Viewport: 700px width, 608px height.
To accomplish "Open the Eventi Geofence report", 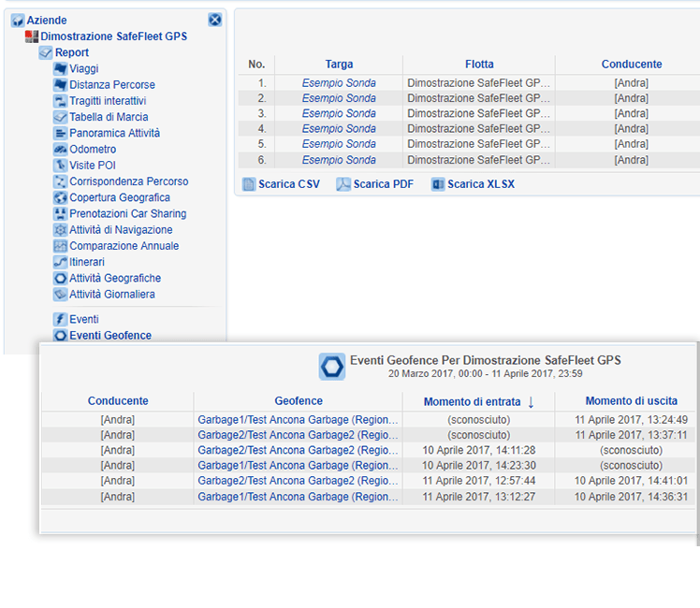I will 110,336.
